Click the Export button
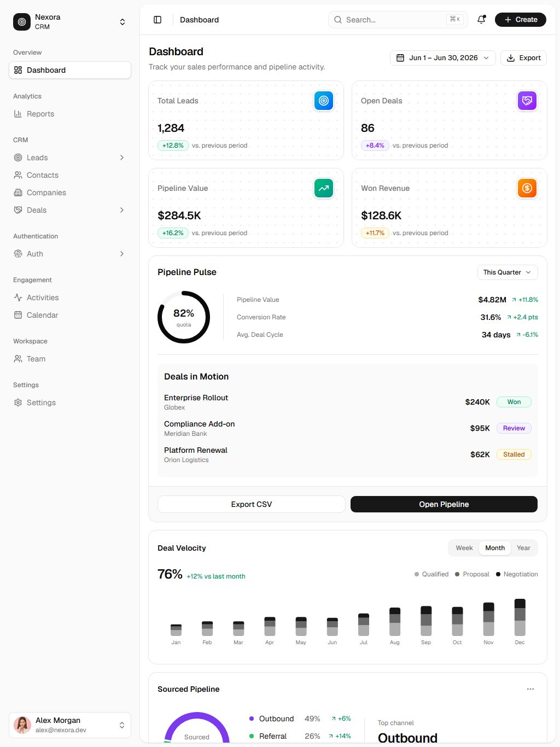 (523, 58)
